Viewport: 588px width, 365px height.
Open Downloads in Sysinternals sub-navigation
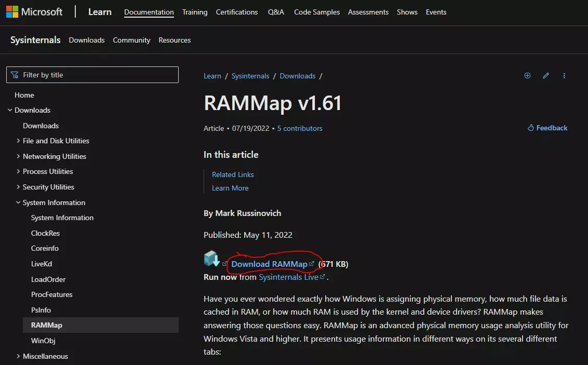87,40
